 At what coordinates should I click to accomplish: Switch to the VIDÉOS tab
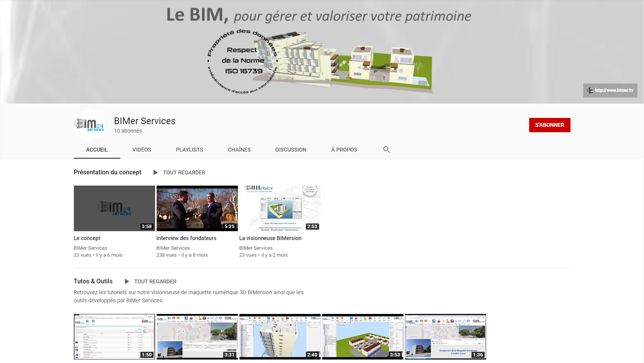pos(142,150)
